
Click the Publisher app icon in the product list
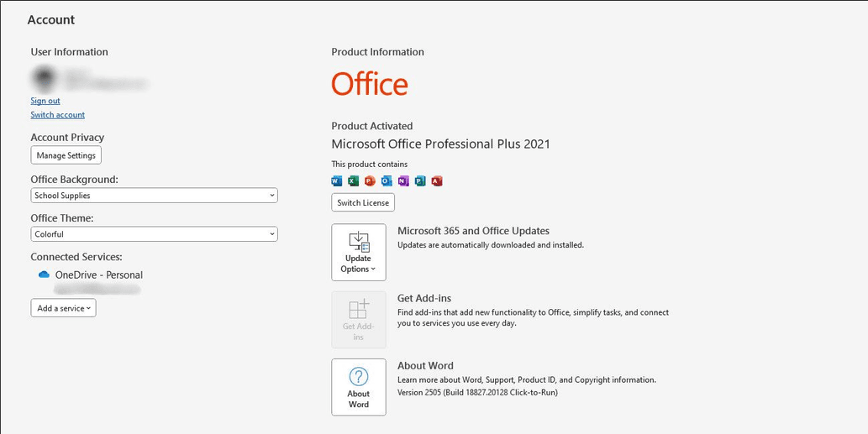point(420,180)
